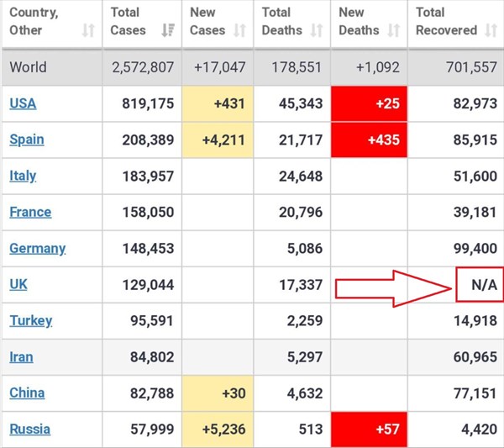Select USA new deaths +25 cell
504x448 pixels.
coord(369,103)
